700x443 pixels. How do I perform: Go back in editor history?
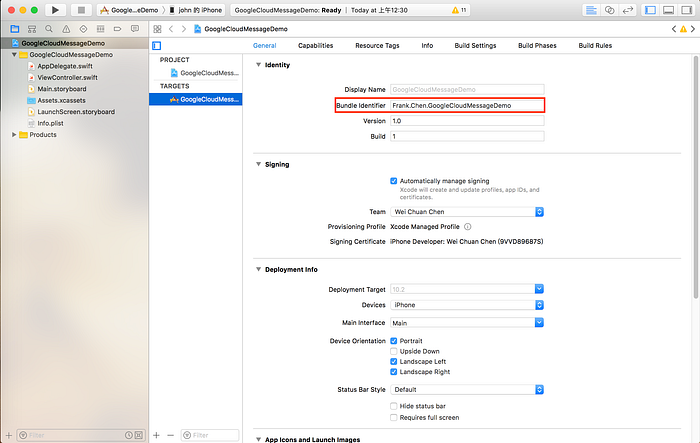(171, 29)
